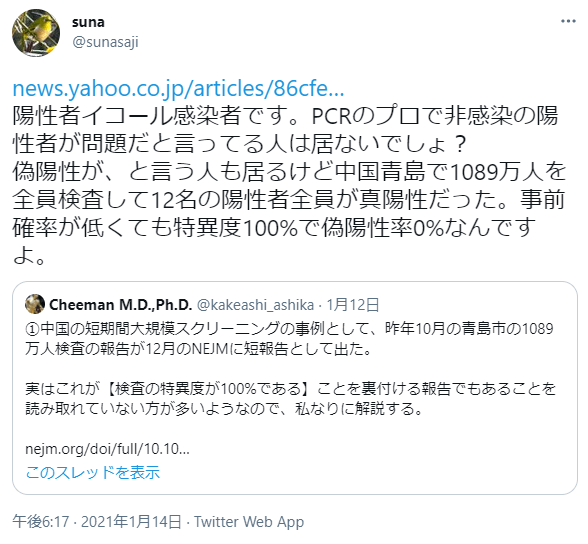
Task: Open Cheeman M.D.,Ph.D. display name
Action: tap(121, 305)
